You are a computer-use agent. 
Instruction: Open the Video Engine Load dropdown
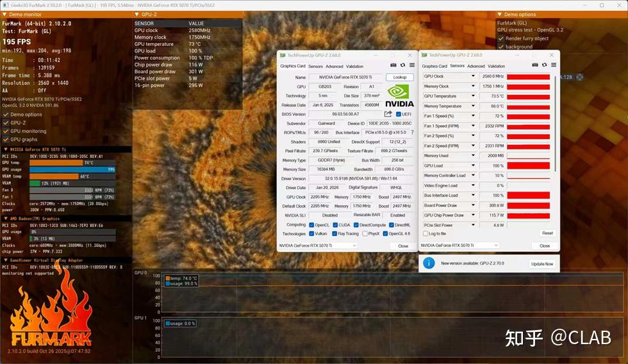[473, 185]
